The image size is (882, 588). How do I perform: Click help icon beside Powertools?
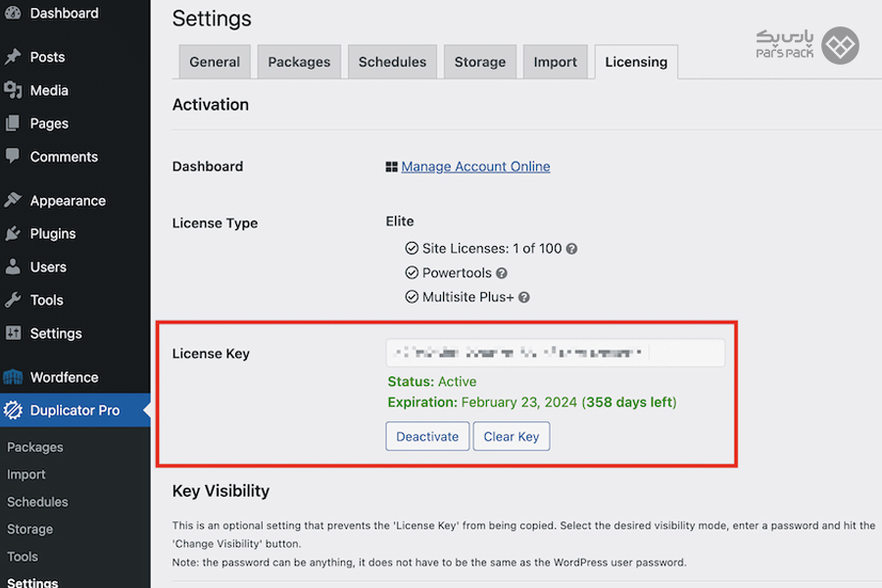[502, 272]
